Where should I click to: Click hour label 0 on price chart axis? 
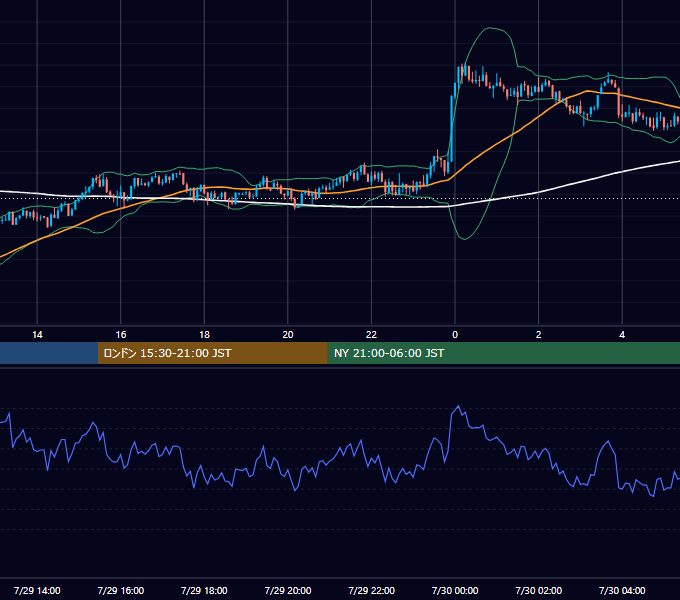(455, 335)
